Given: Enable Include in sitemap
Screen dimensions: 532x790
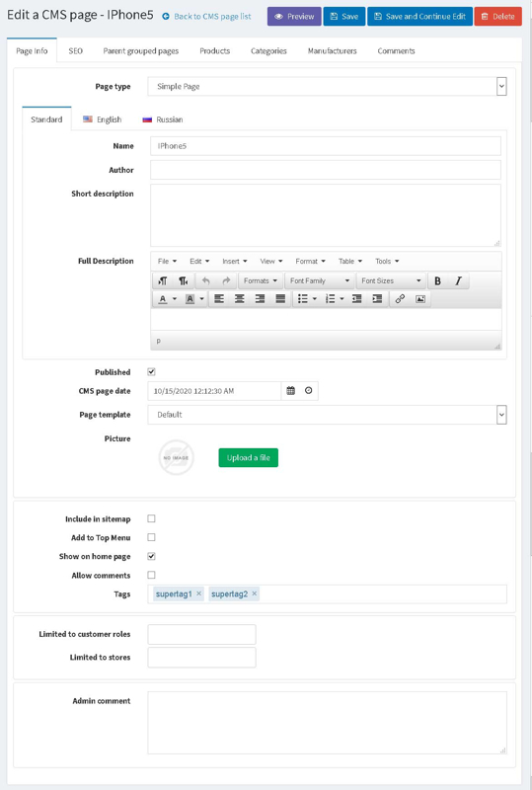Looking at the screenshot, I should (151, 518).
